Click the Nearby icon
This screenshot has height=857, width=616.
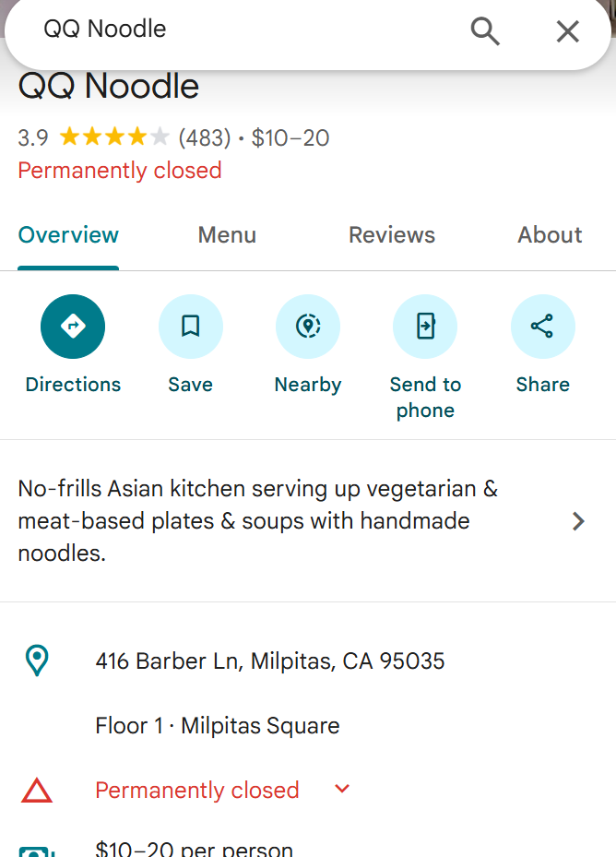308,327
